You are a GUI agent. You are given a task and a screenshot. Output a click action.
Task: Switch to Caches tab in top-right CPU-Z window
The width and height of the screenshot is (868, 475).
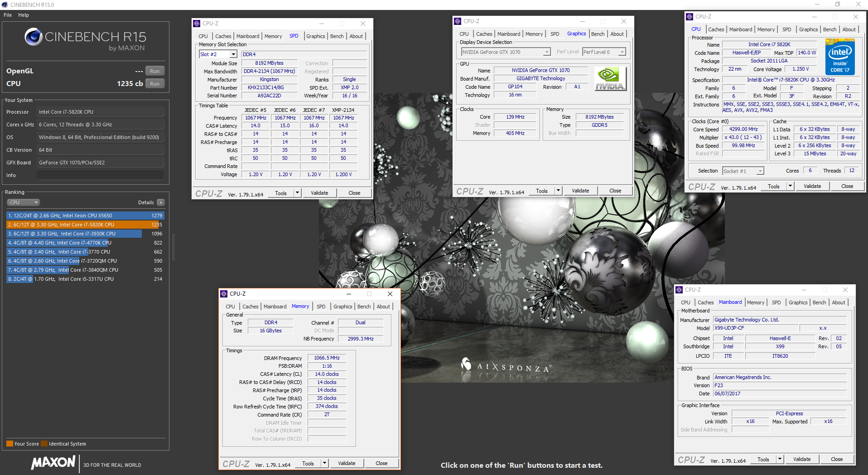tap(716, 29)
